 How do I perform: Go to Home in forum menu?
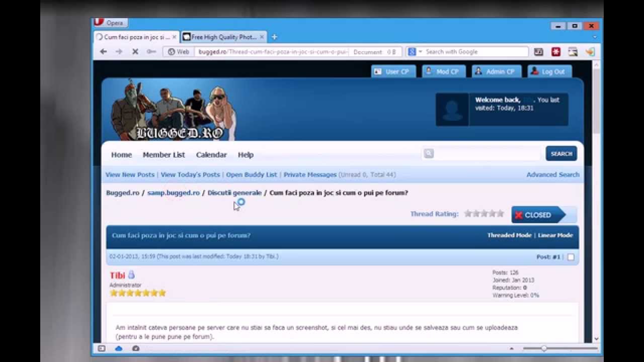click(121, 155)
